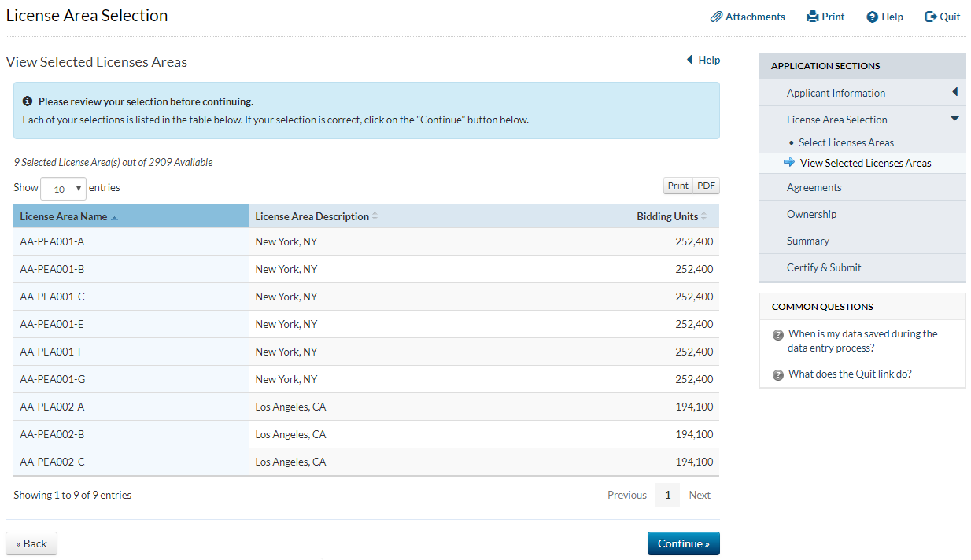971x560 pixels.
Task: Click the printer icon in header
Action: tap(813, 17)
